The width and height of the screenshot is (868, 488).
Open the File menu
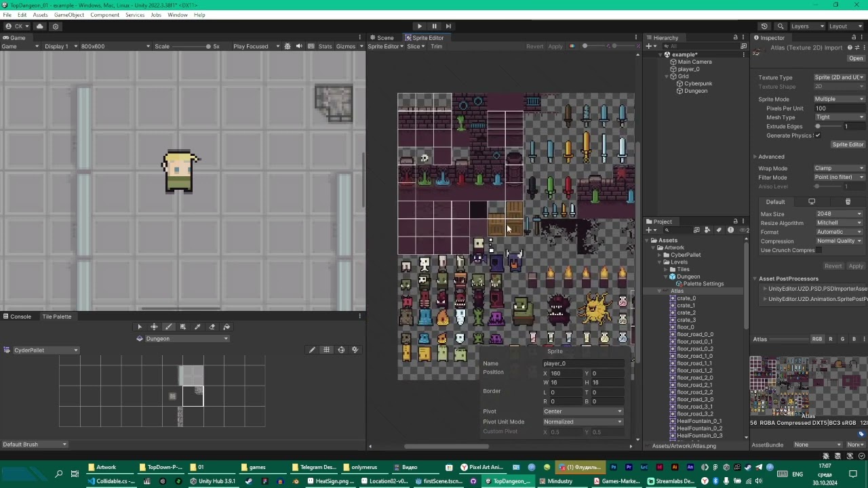coord(7,15)
